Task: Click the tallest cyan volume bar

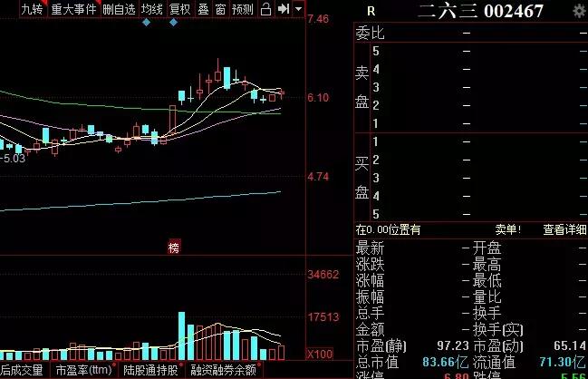Action: click(x=181, y=335)
